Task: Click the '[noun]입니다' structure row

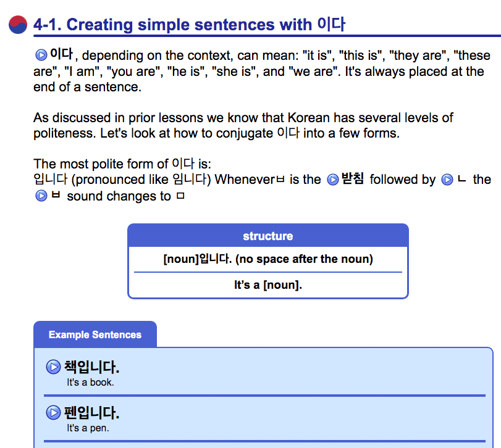Action: (267, 259)
